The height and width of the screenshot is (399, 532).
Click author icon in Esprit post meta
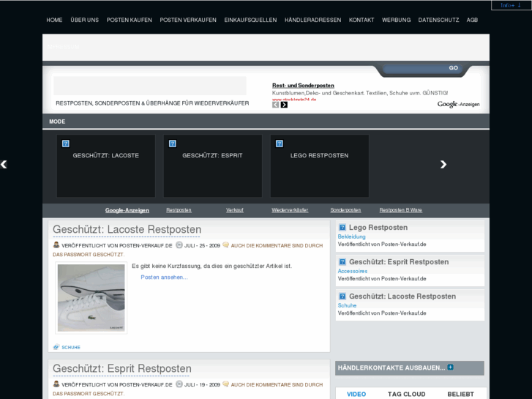point(56,384)
